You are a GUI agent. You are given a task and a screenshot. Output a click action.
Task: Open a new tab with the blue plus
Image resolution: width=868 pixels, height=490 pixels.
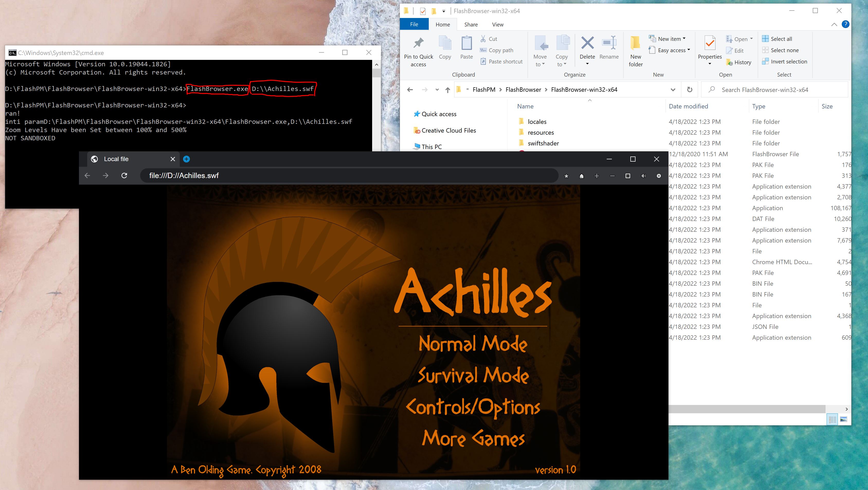[x=186, y=159]
